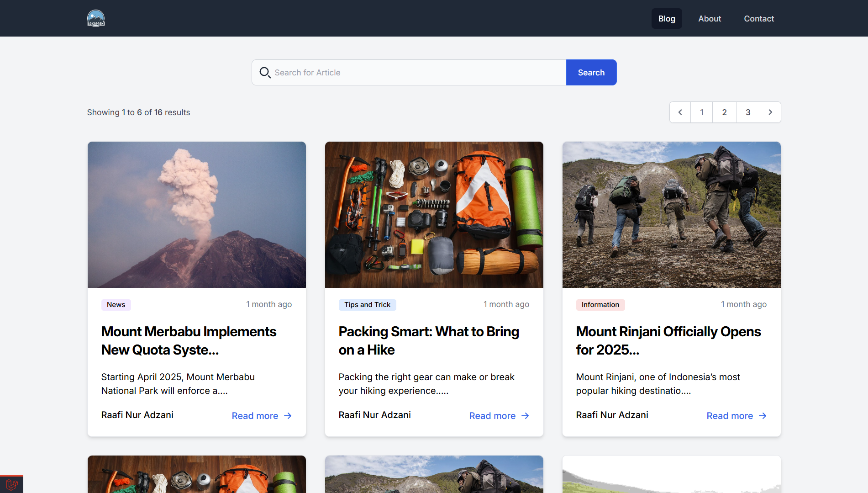Click the magnifying glass search icon
The width and height of the screenshot is (868, 493).
pos(265,73)
